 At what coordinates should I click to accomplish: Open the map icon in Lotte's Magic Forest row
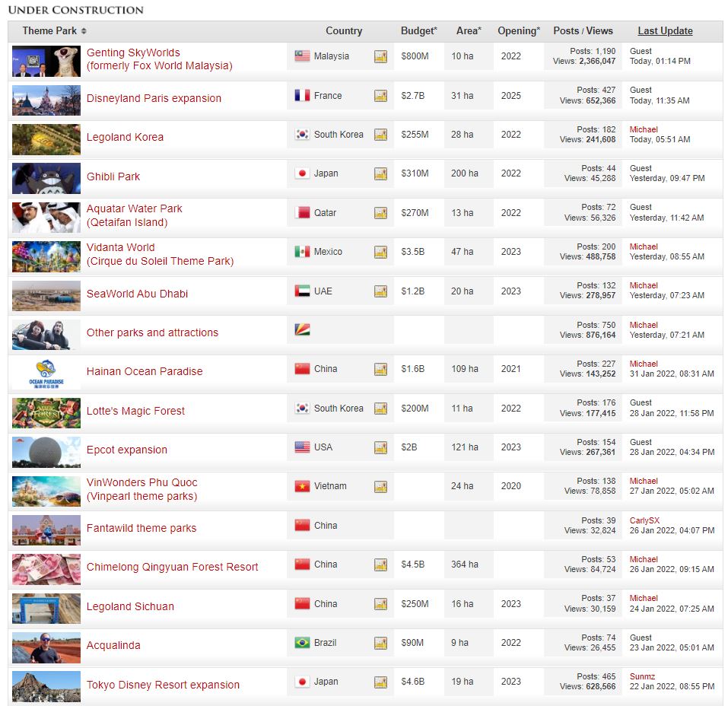(x=380, y=409)
